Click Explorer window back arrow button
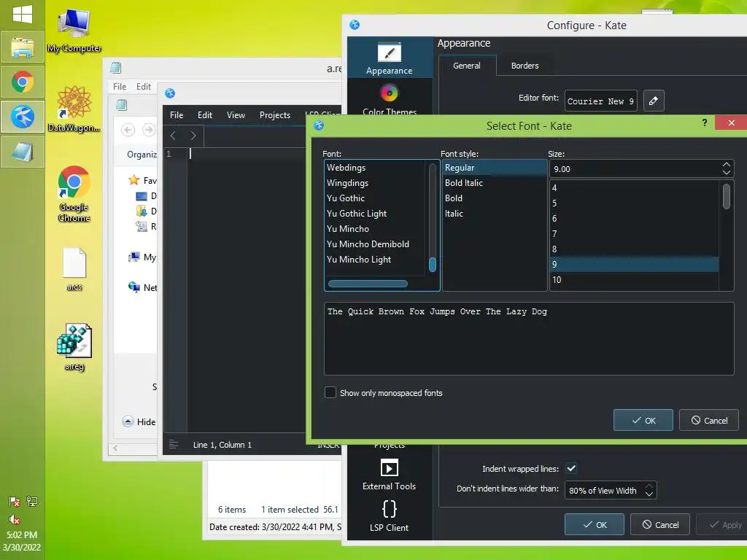 click(128, 130)
